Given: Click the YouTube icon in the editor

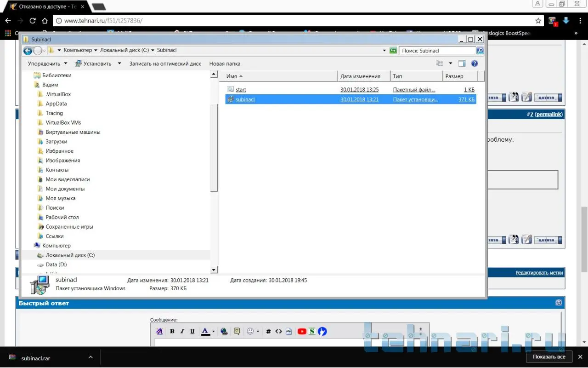Looking at the screenshot, I should point(302,331).
